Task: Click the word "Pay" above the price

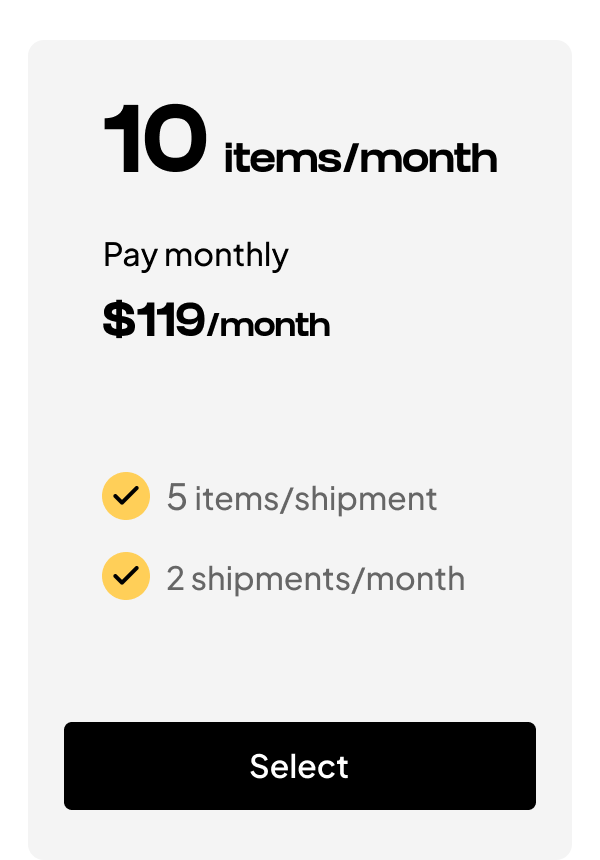Action: click(131, 256)
